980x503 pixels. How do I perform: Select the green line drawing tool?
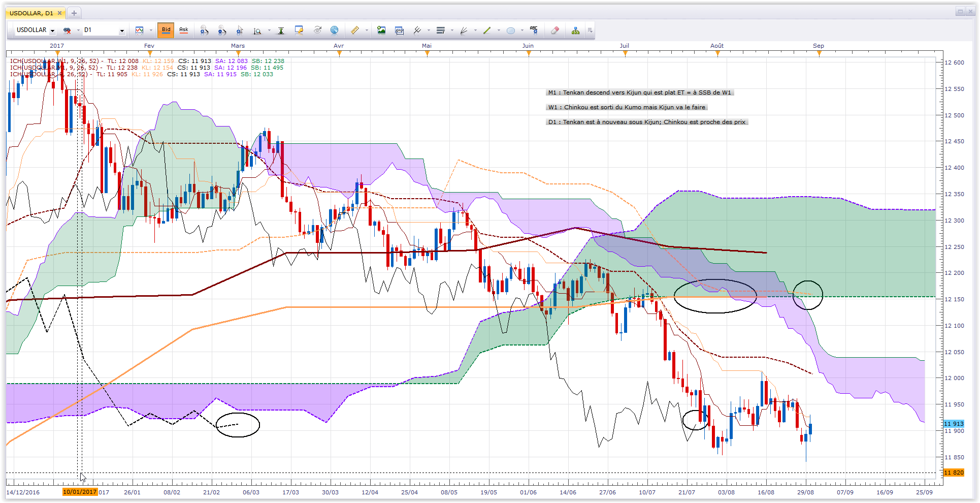click(x=487, y=30)
